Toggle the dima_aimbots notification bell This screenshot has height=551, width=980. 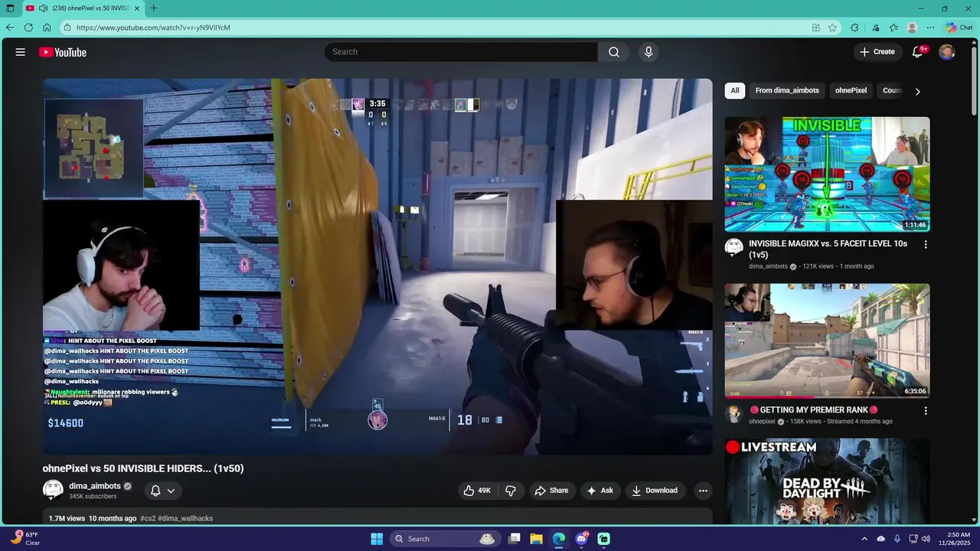pos(155,491)
